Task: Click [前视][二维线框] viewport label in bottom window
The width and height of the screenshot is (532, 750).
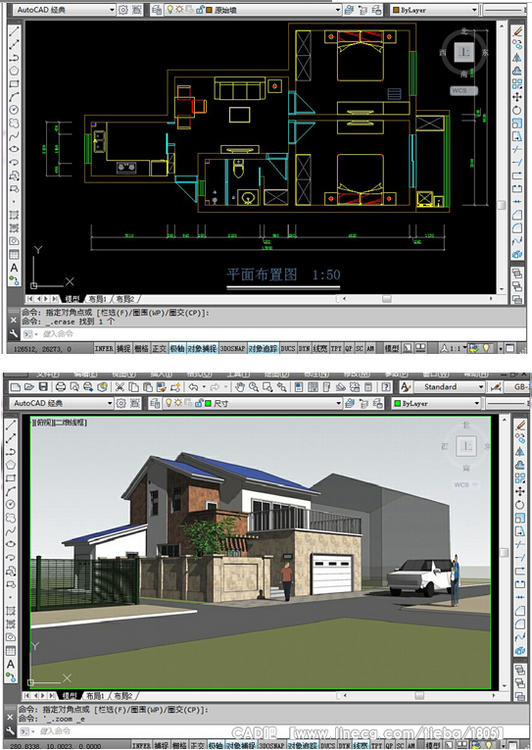Action: tap(59, 422)
